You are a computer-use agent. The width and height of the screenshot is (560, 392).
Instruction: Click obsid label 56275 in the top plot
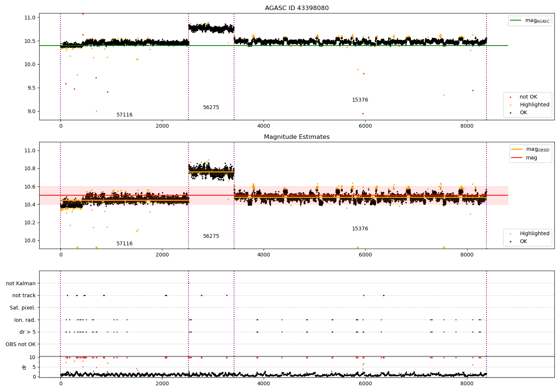tap(211, 108)
